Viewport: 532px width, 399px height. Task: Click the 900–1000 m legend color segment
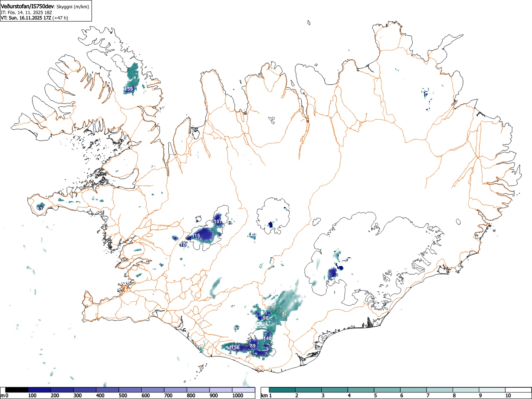pyautogui.click(x=221, y=390)
